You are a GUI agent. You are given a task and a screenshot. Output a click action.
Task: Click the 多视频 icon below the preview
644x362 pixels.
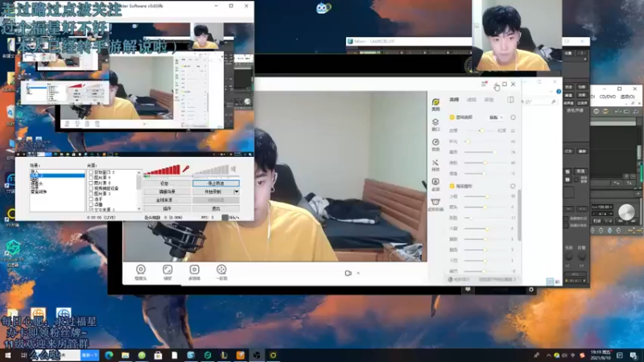(194, 272)
